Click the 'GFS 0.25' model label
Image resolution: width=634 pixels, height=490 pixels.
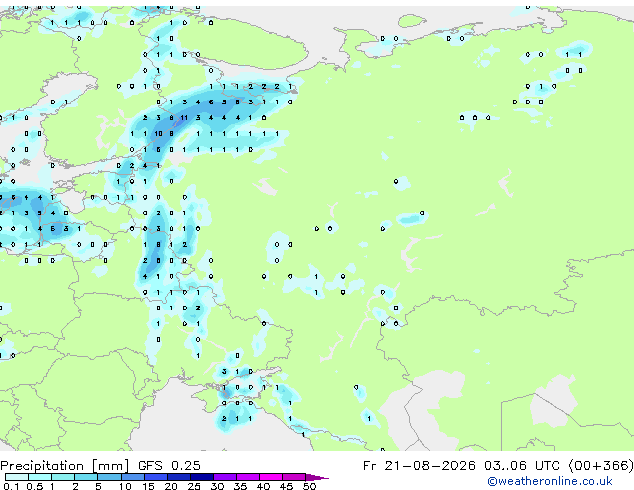pyautogui.click(x=169, y=466)
